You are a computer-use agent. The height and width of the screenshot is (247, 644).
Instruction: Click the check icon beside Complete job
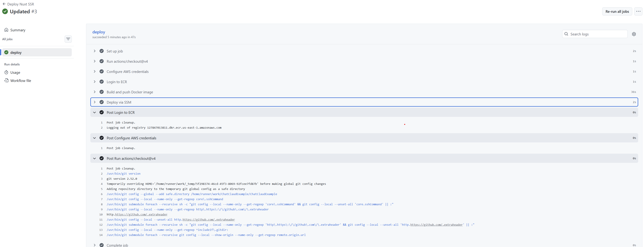click(x=101, y=245)
